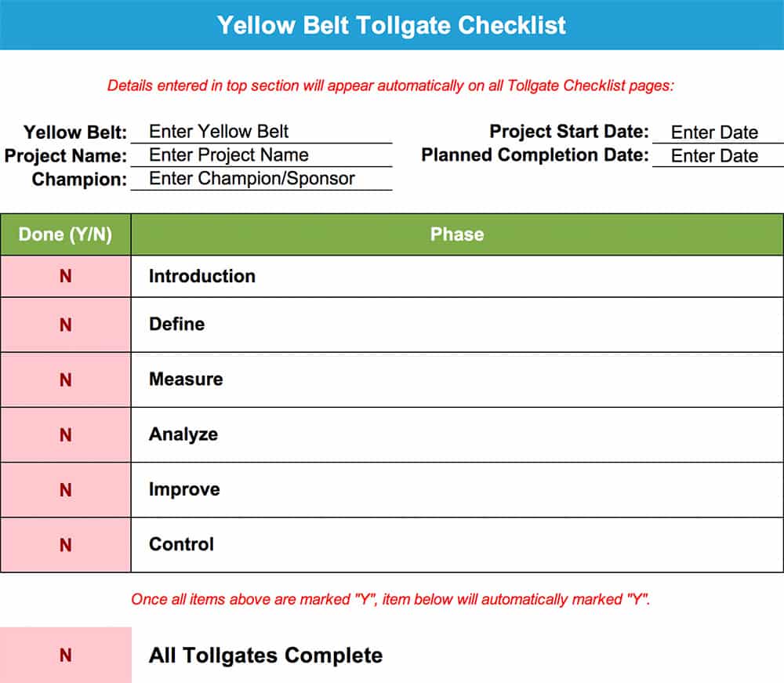Image resolution: width=784 pixels, height=683 pixels.
Task: Toggle the Analyze phase Done cell
Action: click(x=66, y=434)
